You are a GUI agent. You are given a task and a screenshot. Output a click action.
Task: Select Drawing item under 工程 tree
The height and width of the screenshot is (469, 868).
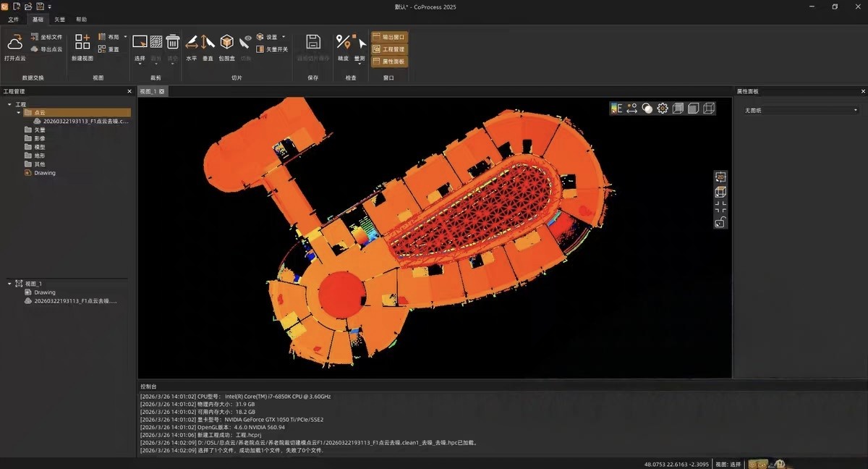(x=40, y=173)
